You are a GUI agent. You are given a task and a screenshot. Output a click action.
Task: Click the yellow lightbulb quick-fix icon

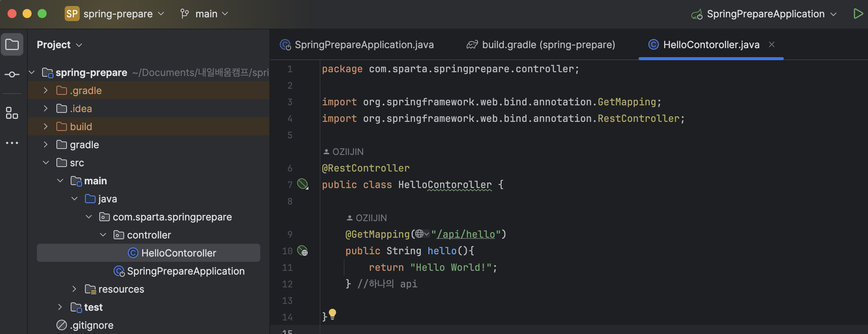[332, 314]
